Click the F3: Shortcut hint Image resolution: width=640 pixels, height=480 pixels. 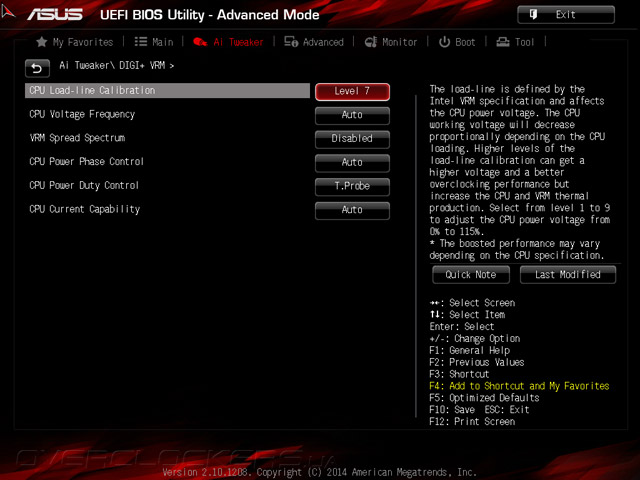(x=459, y=374)
